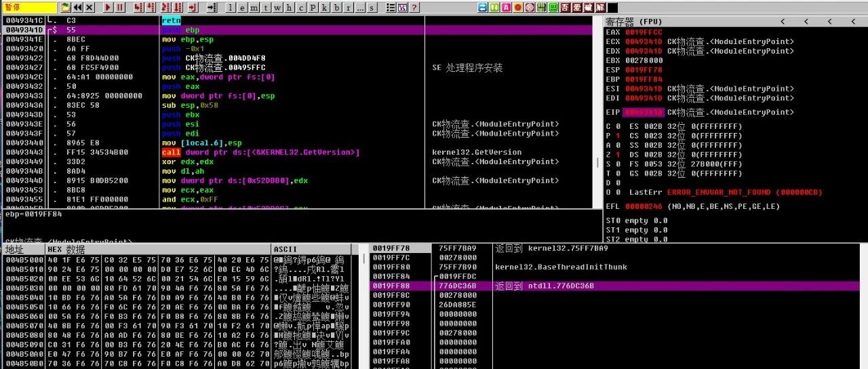Image resolution: width=868 pixels, height=369 pixels.
Task: Select the EIP register row
Action: [x=700, y=113]
